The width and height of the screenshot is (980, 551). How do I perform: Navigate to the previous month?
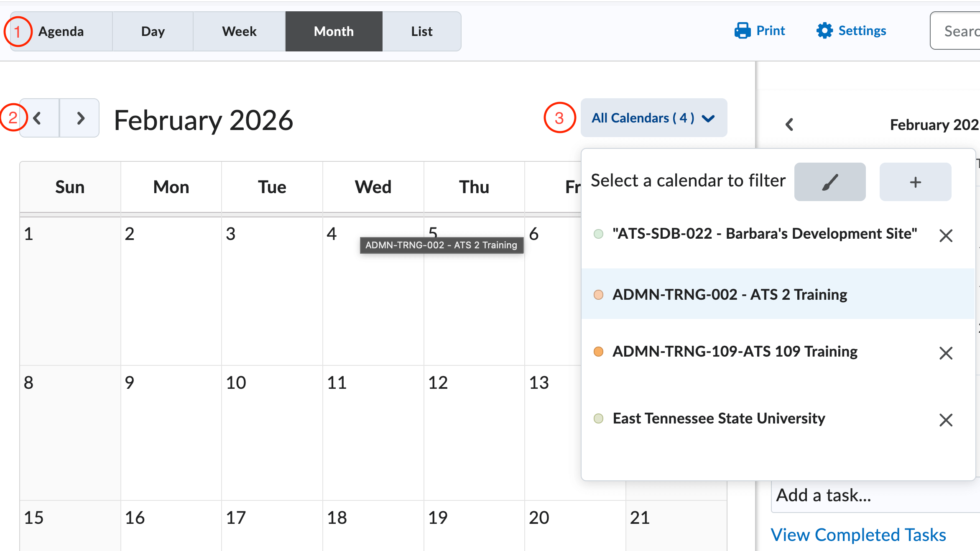click(38, 118)
